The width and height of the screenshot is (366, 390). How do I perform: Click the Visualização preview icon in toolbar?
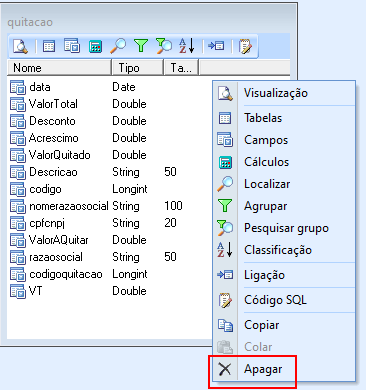tap(20, 46)
